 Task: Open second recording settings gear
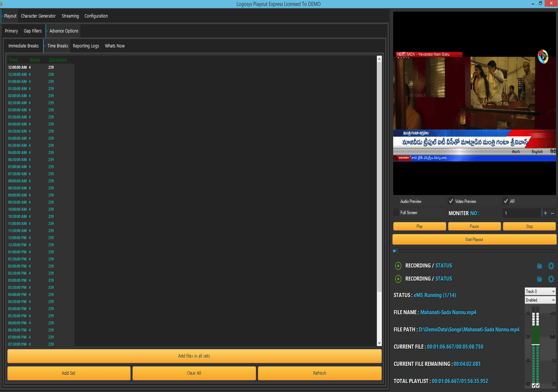pos(551,279)
